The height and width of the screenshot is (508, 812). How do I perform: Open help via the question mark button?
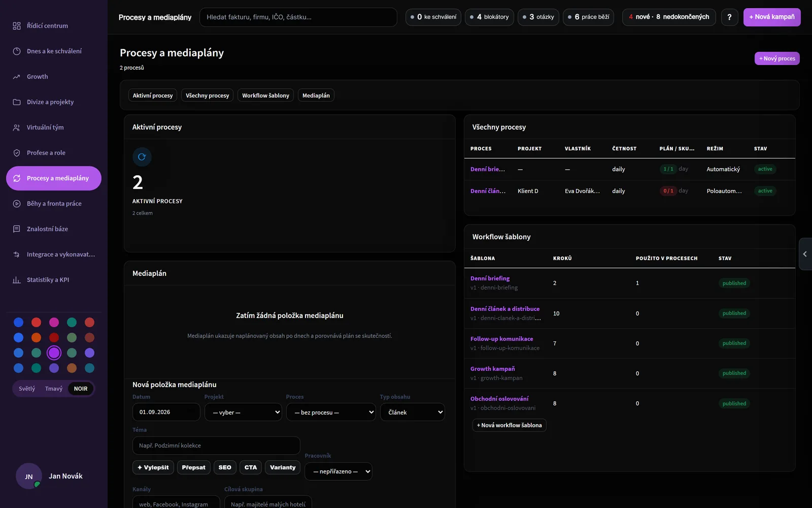(x=729, y=17)
